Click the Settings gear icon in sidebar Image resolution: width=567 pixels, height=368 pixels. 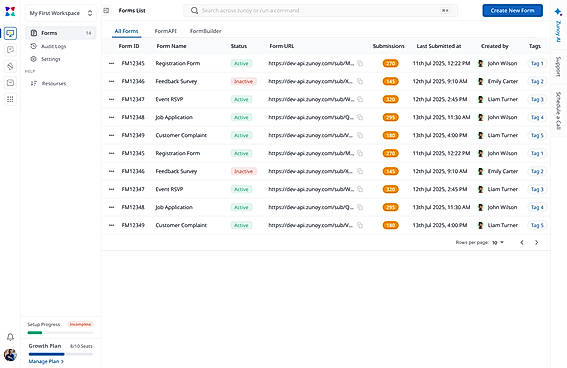[x=34, y=59]
